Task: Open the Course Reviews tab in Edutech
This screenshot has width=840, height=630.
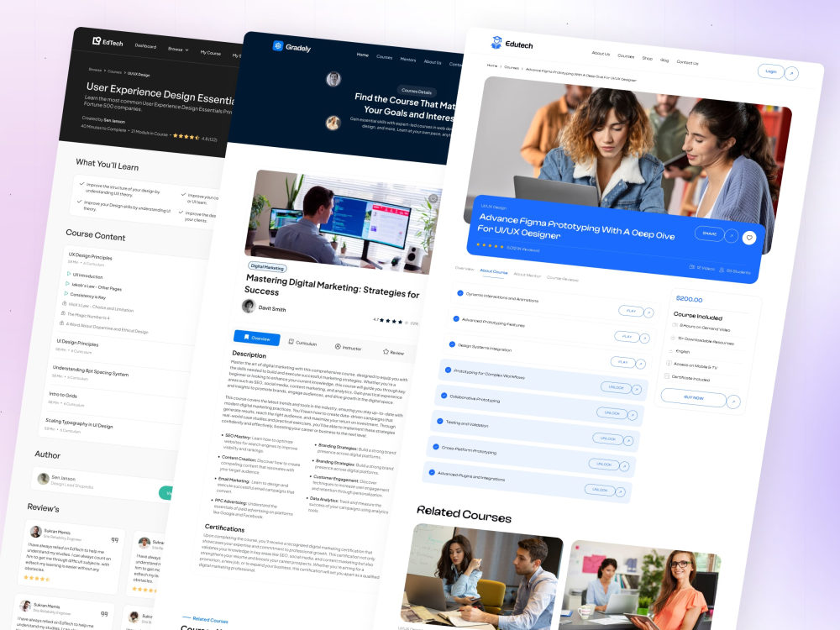Action: point(563,279)
